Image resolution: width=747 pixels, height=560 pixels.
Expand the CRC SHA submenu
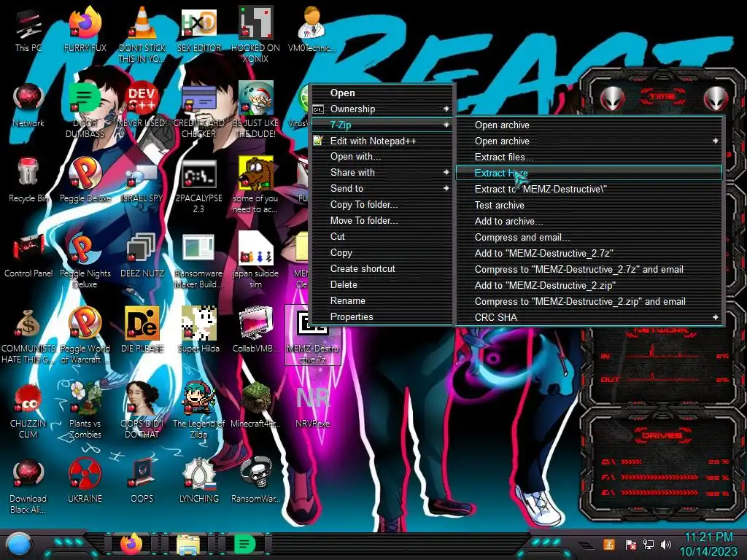(x=589, y=317)
